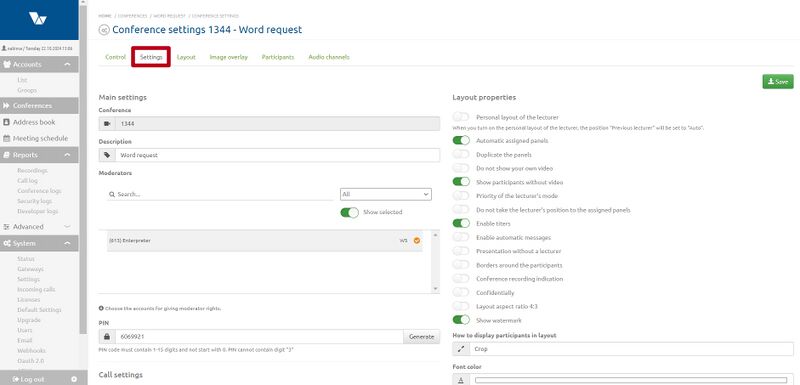Image resolution: width=800 pixels, height=385 pixels.
Task: Enable Duplicate the panels
Action: click(461, 154)
